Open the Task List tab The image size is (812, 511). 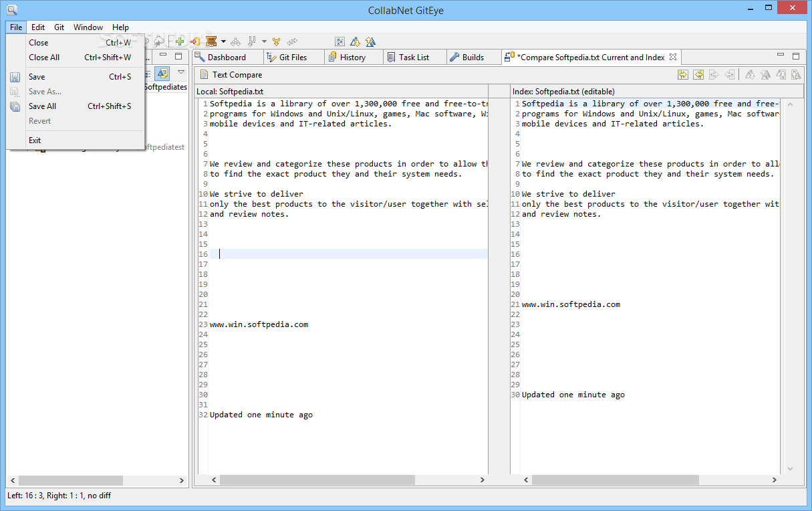point(414,58)
